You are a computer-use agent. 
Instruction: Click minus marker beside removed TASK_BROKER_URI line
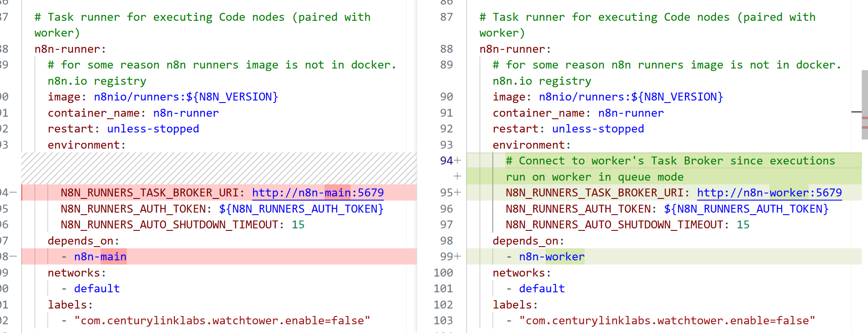pyautogui.click(x=13, y=193)
